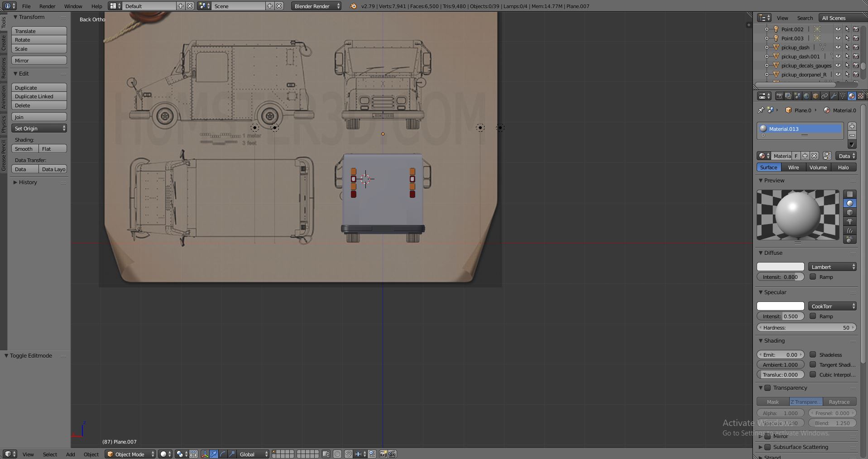Open the Render menu
The height and width of the screenshot is (459, 868).
pos(47,6)
